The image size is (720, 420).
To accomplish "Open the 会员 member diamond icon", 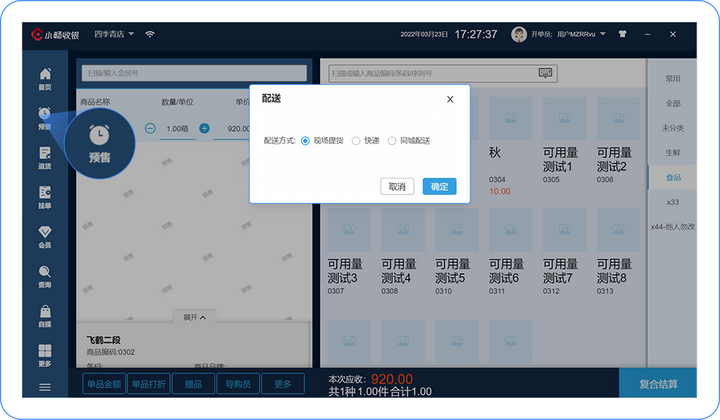I will click(x=45, y=237).
